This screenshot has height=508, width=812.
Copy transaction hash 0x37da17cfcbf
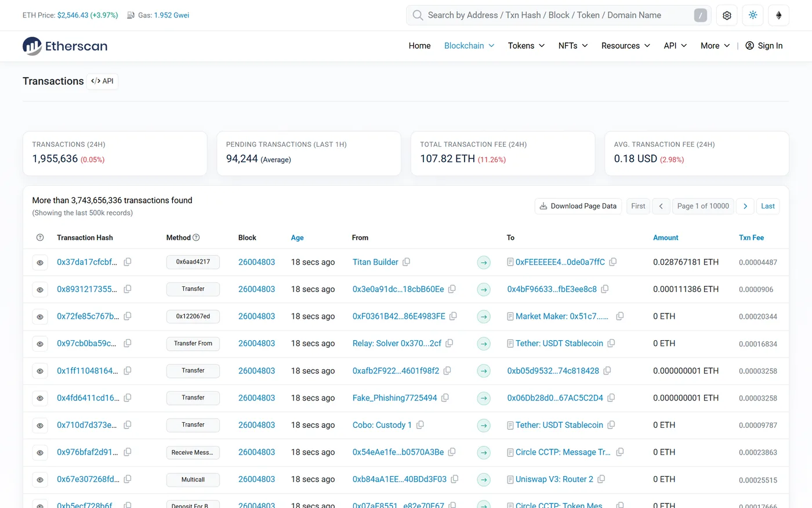pos(128,262)
